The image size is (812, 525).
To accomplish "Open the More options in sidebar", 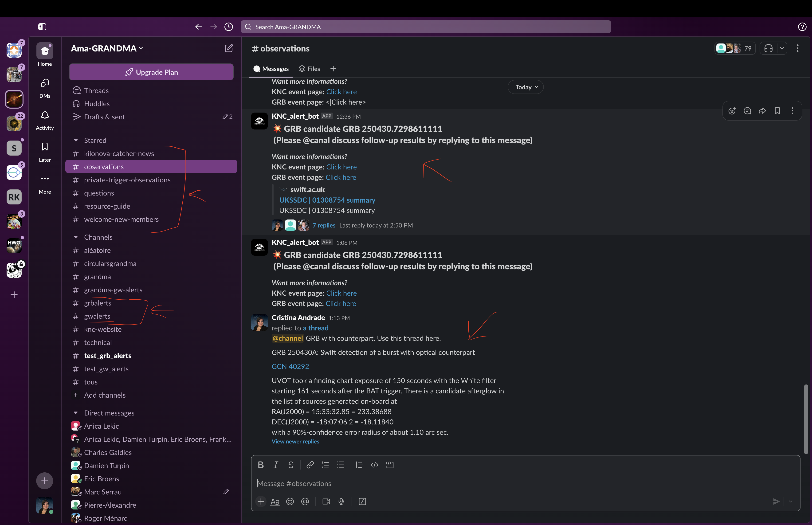I will pyautogui.click(x=45, y=184).
